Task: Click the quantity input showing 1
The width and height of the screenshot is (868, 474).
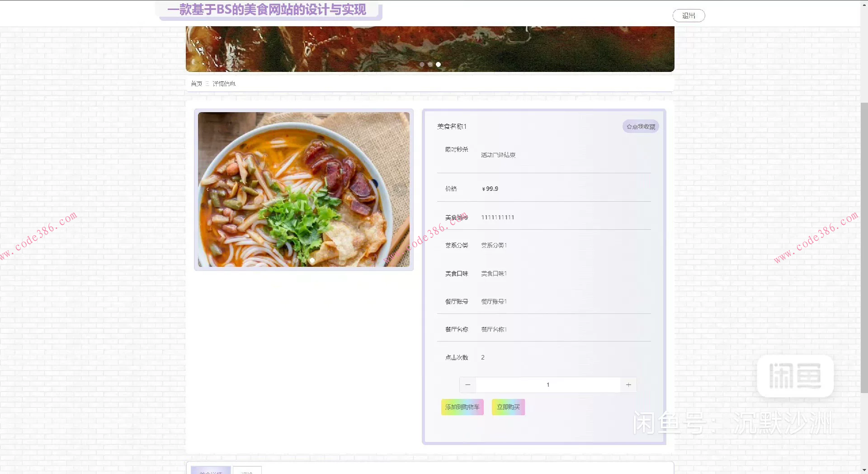Action: (x=547, y=384)
